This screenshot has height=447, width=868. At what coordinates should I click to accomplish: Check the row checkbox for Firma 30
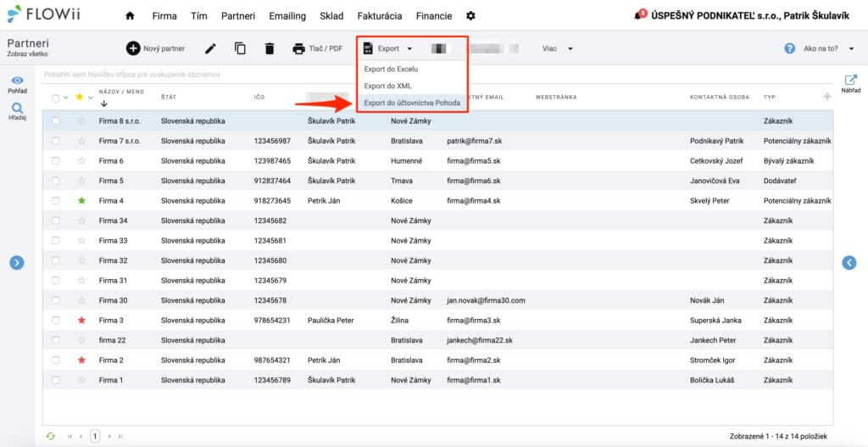tap(55, 300)
